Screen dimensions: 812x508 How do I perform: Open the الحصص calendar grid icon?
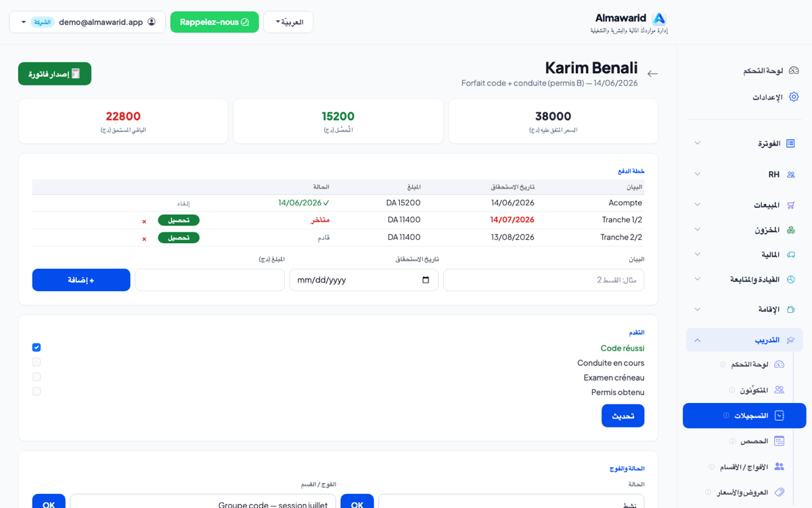779,441
